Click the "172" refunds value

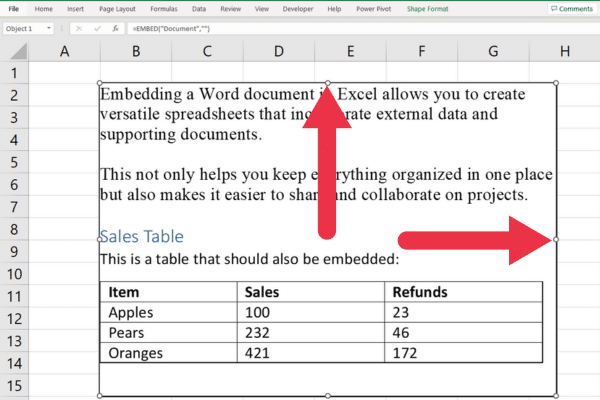click(404, 353)
